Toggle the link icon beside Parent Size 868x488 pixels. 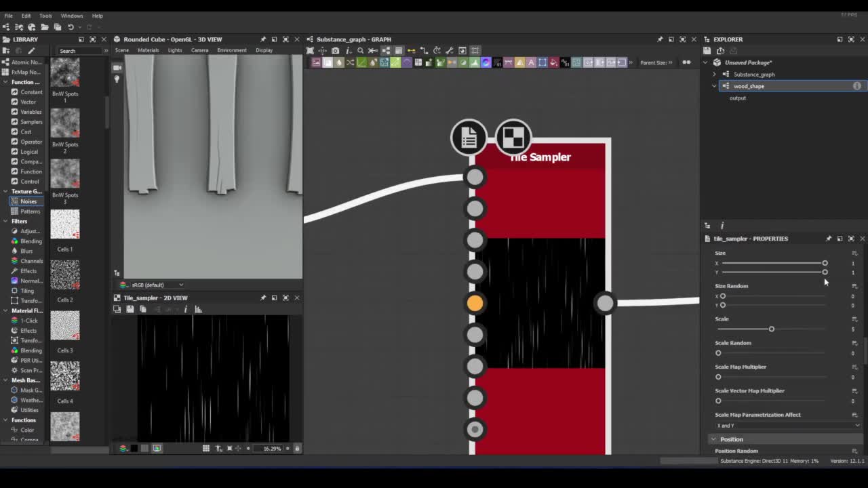(x=686, y=62)
